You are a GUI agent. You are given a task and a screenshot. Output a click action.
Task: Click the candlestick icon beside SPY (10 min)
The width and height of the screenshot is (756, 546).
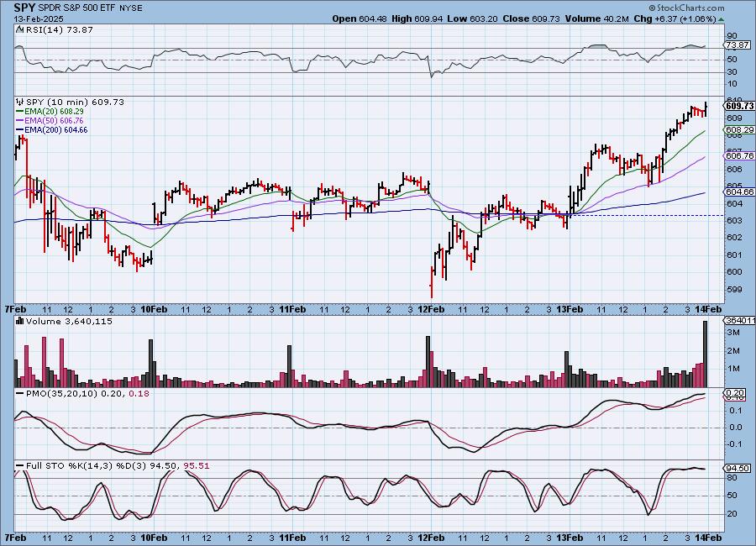tap(20, 102)
